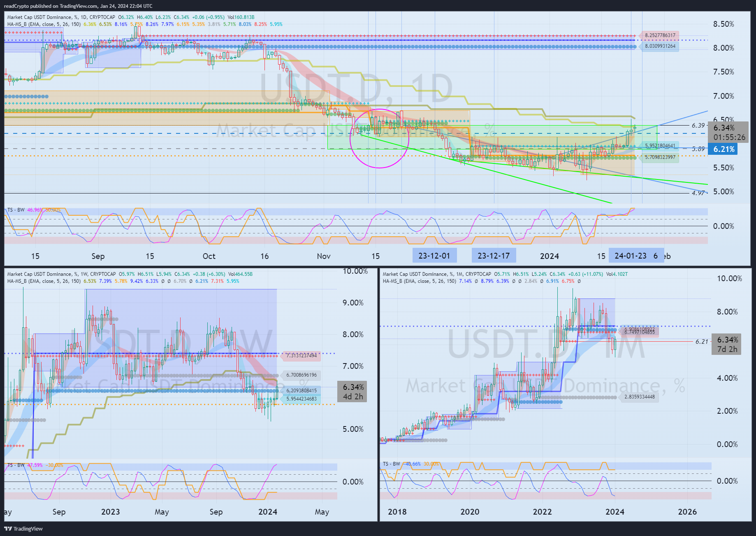Click the '2022' label on 1M time axis
This screenshot has width=756, height=536.
pyautogui.click(x=542, y=512)
